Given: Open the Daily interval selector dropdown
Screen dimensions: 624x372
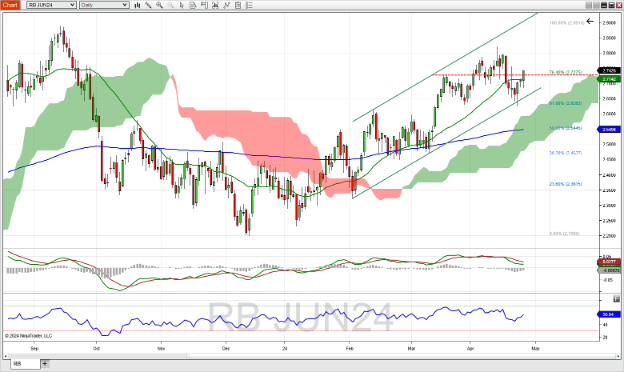Looking at the screenshot, I should [104, 5].
